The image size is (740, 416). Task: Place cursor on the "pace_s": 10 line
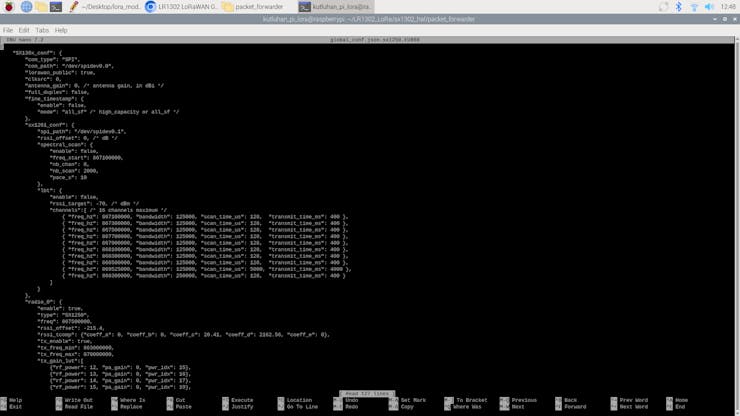tap(68, 178)
